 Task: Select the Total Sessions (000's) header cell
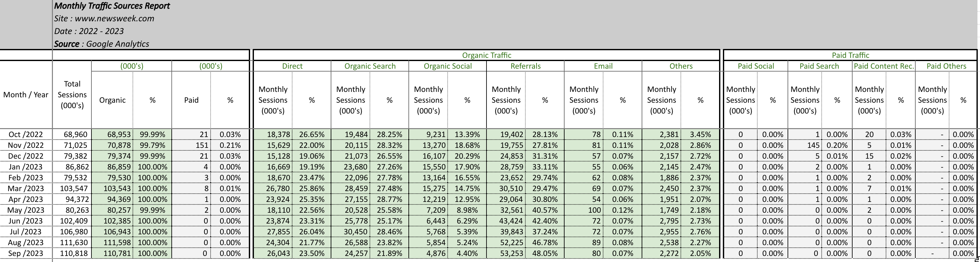[x=72, y=95]
